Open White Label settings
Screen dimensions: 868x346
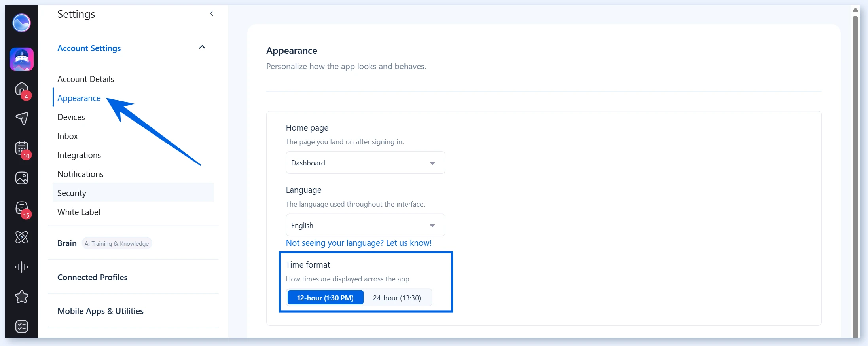79,212
